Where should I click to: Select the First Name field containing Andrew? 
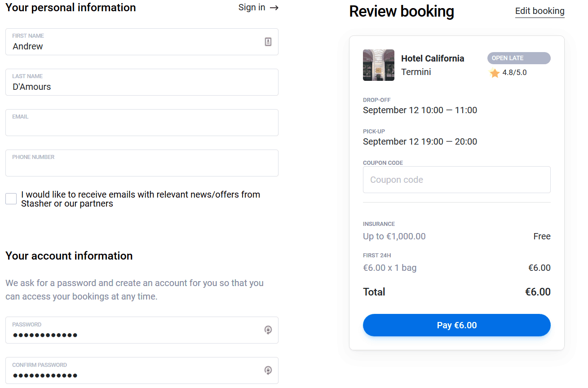[x=142, y=42]
